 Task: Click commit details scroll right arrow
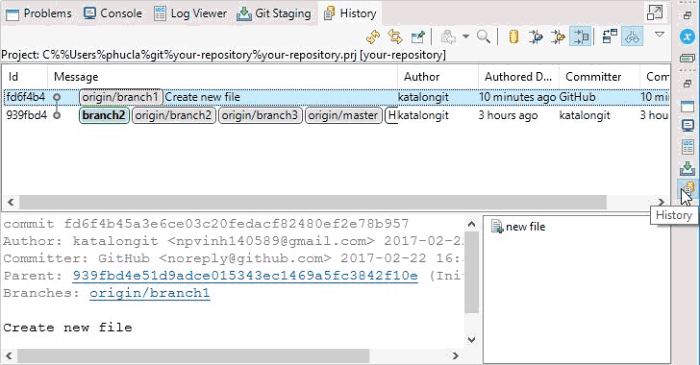point(455,356)
